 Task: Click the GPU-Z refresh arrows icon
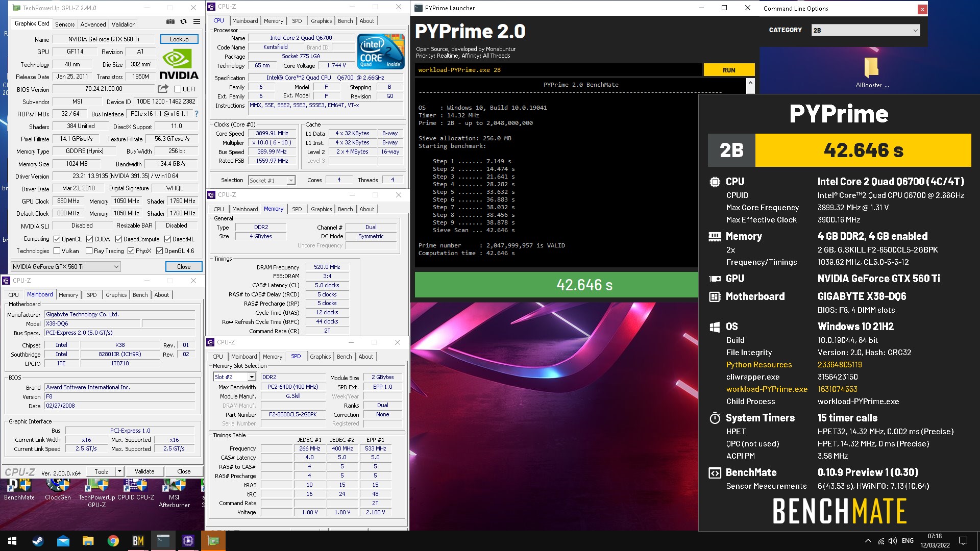pyautogui.click(x=184, y=21)
